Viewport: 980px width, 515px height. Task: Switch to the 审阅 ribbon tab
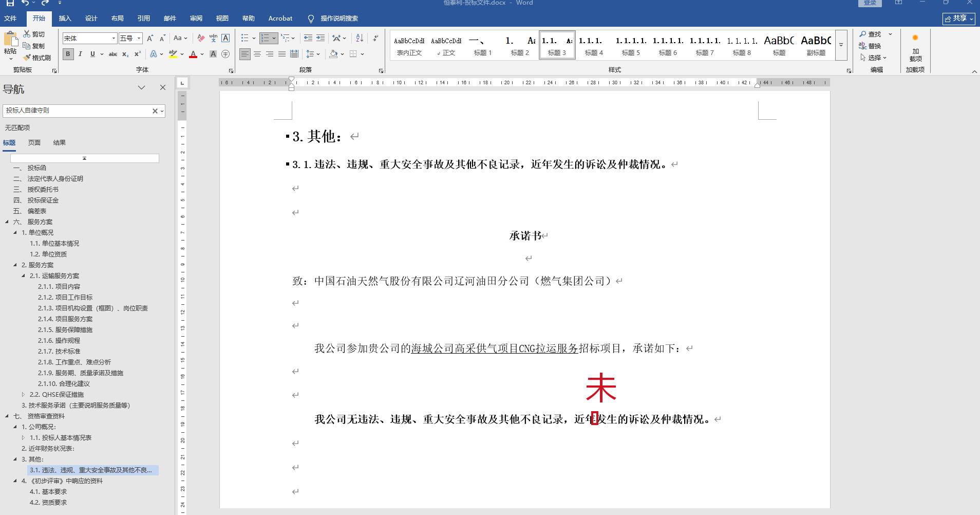point(196,19)
